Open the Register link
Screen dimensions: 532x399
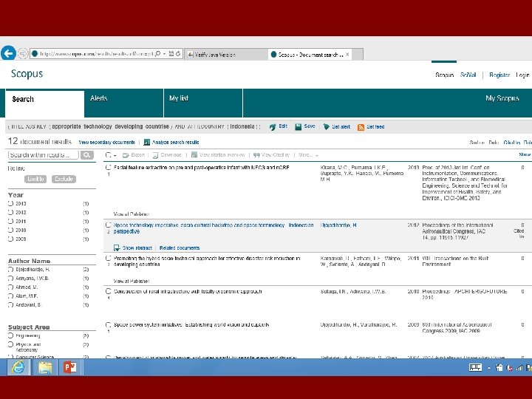point(499,75)
